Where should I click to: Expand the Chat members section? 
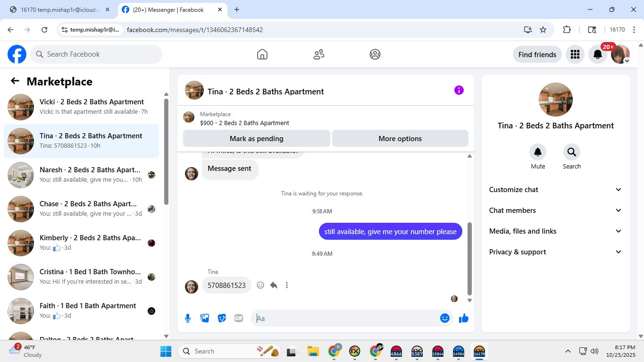556,210
